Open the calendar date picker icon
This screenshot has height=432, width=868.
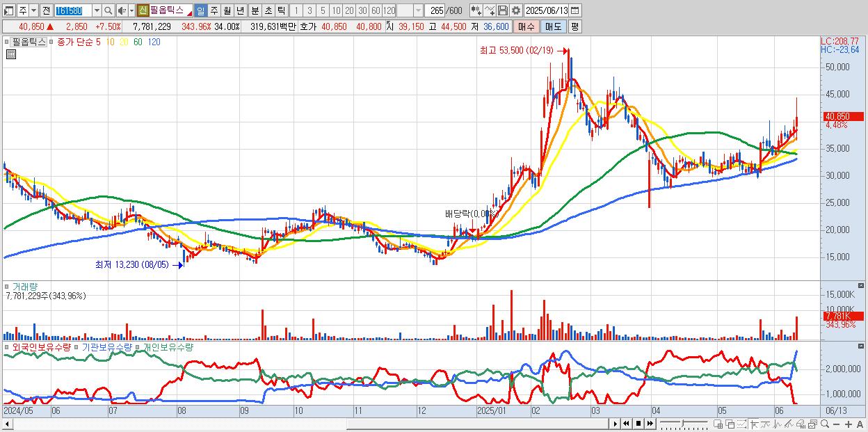click(574, 10)
